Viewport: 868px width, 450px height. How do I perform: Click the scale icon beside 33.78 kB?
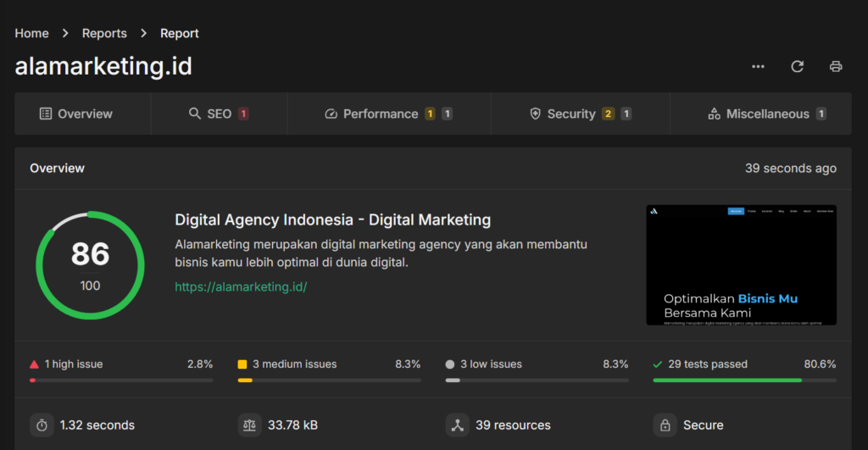coord(250,425)
